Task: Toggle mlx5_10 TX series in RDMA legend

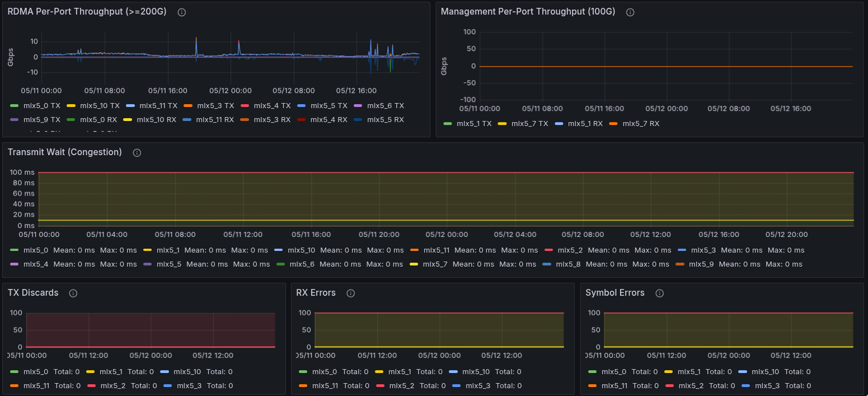Action: [100, 105]
